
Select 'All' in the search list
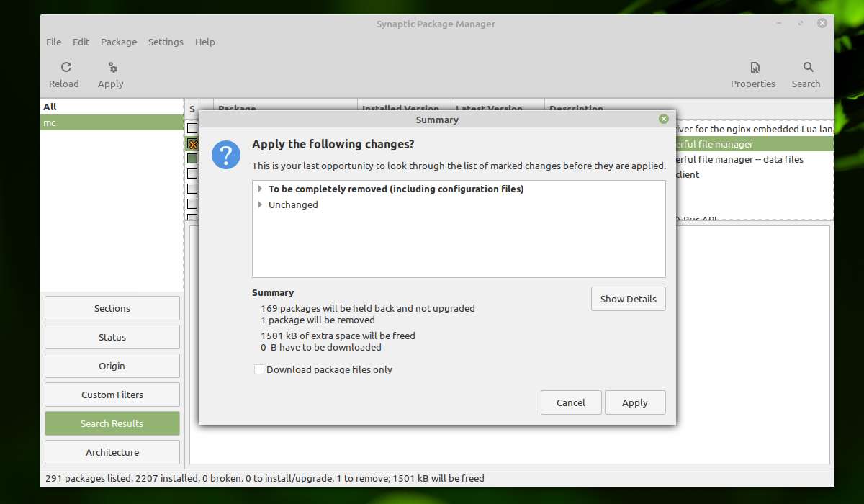coord(112,107)
